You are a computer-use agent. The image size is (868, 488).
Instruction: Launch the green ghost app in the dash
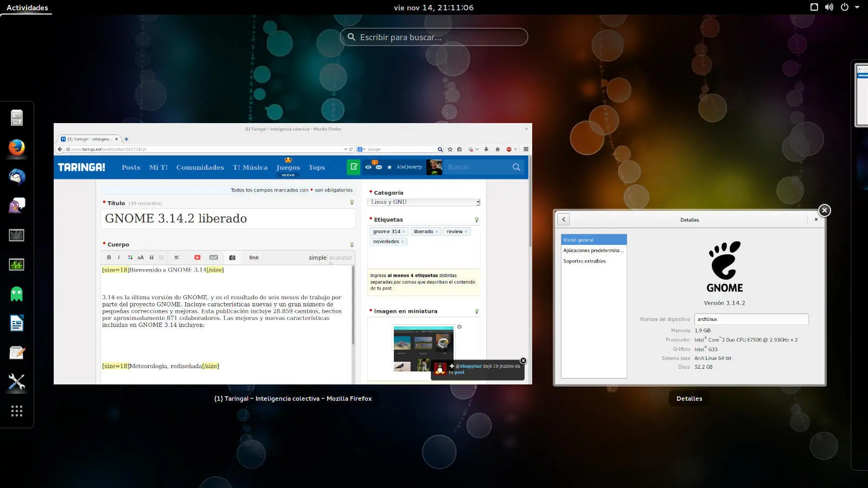click(17, 294)
